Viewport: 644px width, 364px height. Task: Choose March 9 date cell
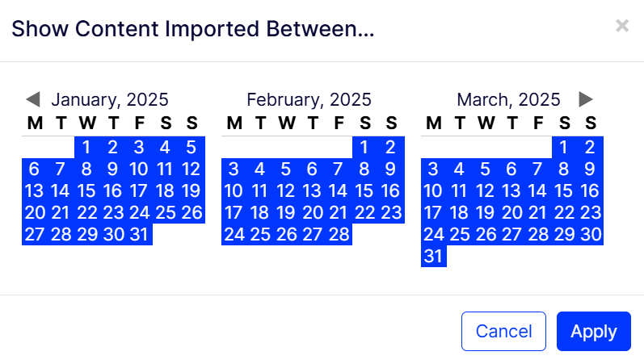[591, 169]
